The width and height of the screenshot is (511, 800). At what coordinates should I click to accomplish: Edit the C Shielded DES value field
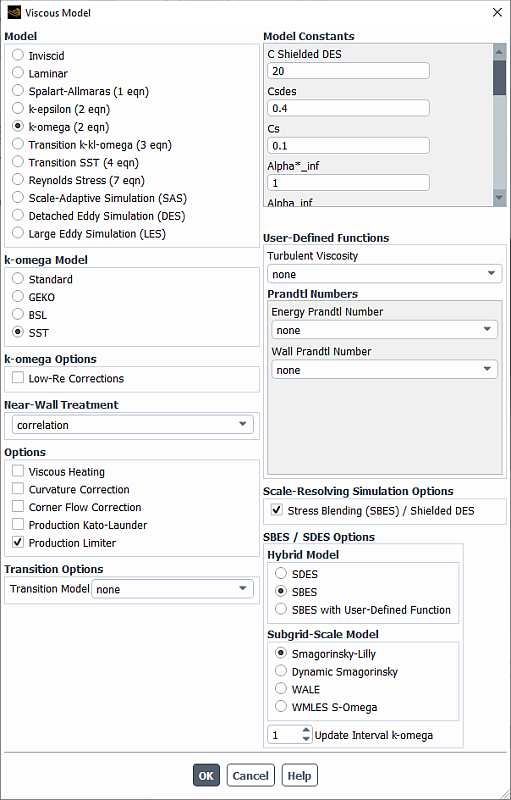pyautogui.click(x=348, y=71)
